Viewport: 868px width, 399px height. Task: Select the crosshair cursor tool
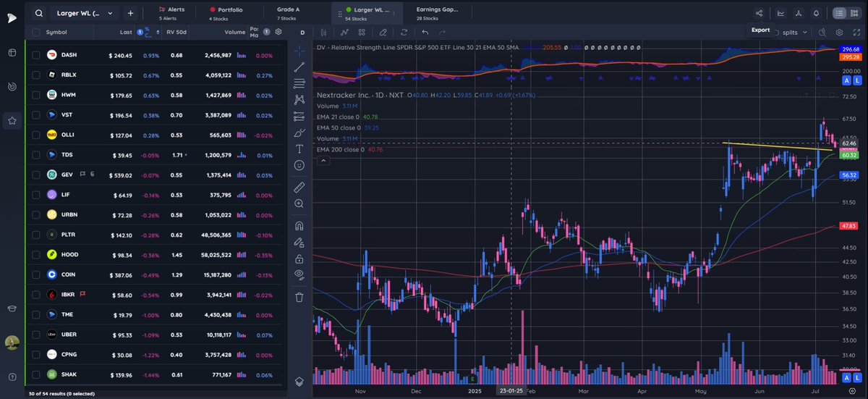tap(299, 51)
